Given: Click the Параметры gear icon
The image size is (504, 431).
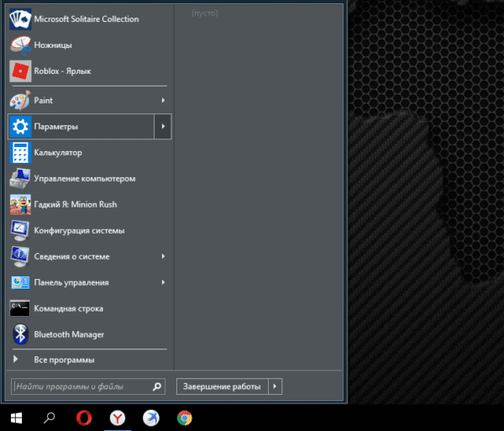Looking at the screenshot, I should coord(20,126).
